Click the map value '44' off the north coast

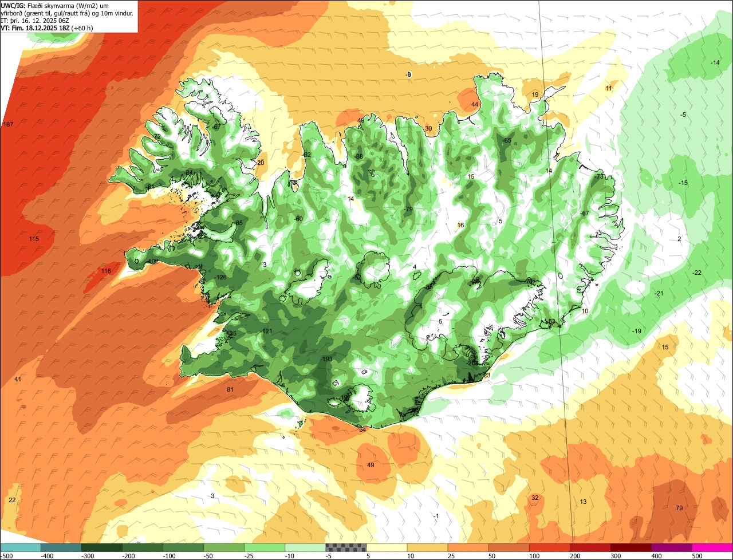coord(474,104)
